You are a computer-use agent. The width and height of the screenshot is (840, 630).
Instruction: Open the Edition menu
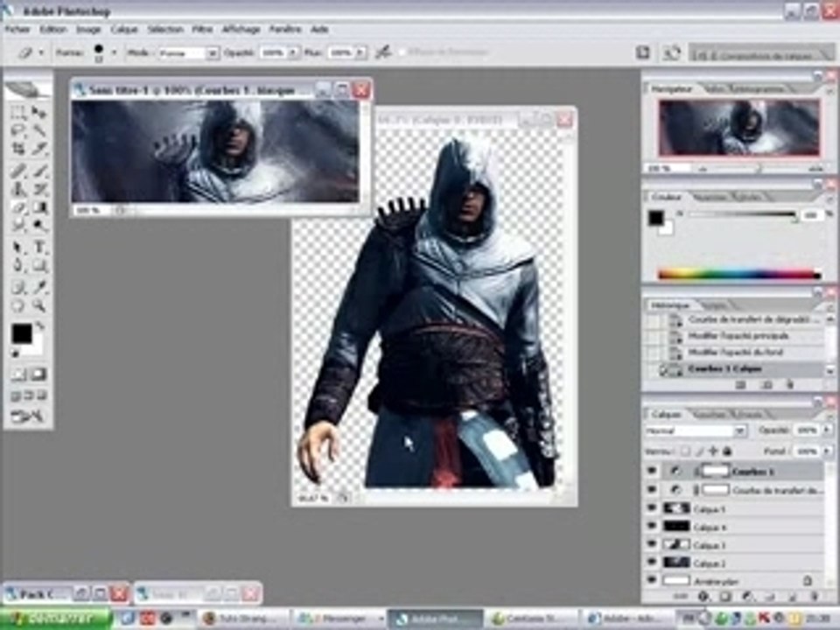(x=53, y=30)
